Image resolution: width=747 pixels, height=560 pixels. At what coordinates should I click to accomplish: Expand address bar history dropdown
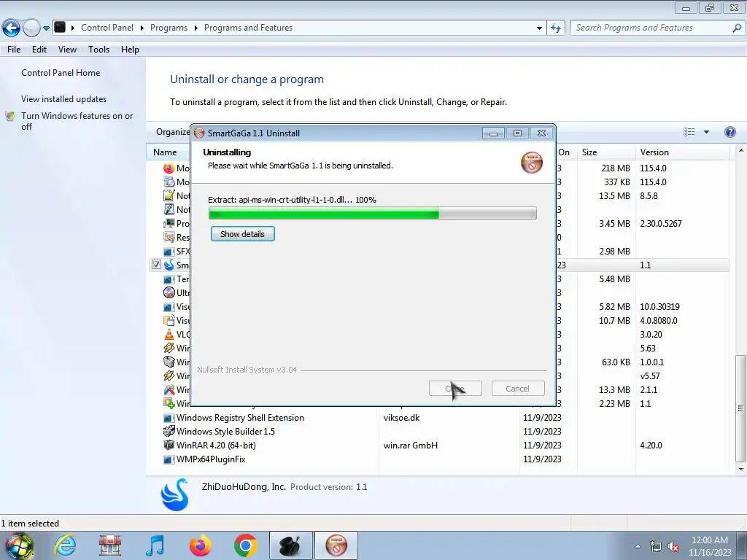point(539,28)
